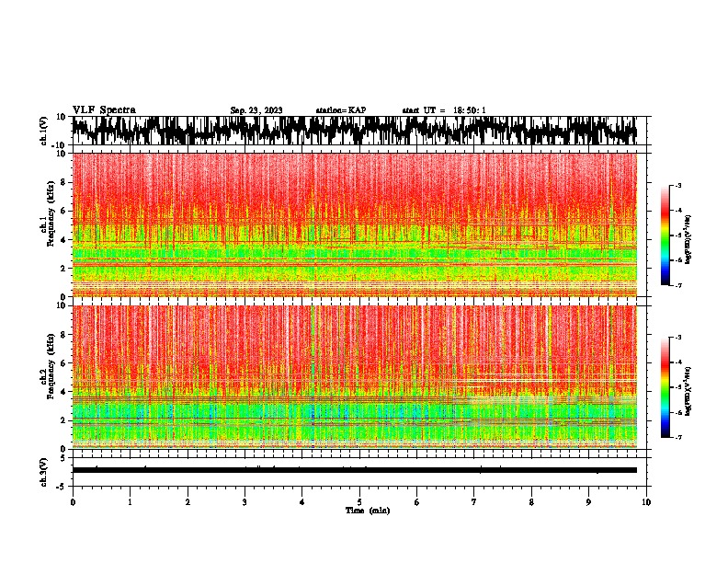This screenshot has height=563, width=728.
Task: Click the ch.2 frequency axis "6" tick label
Action: (63, 363)
